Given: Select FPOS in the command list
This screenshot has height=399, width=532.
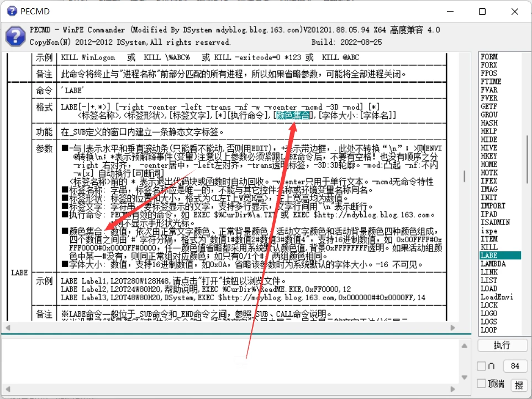Looking at the screenshot, I should click(x=488, y=73).
